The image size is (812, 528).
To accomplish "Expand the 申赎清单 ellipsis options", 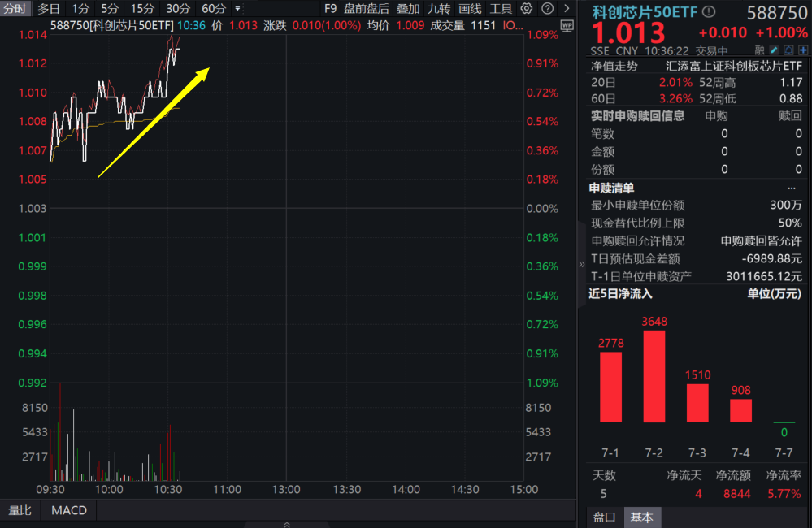I will 790,188.
